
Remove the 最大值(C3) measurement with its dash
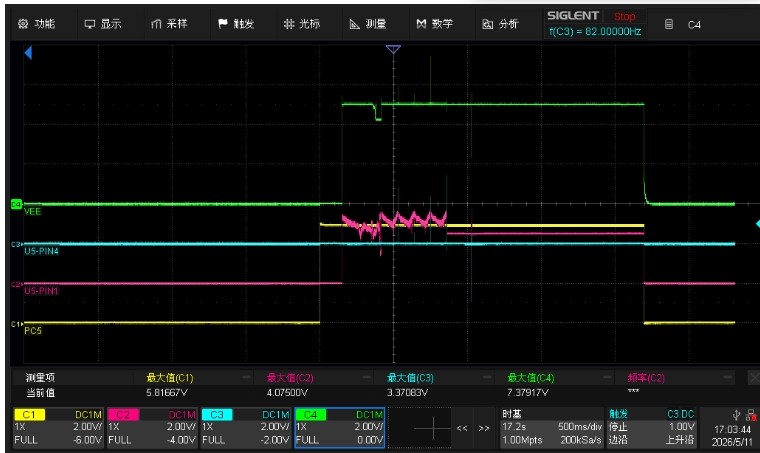click(x=487, y=377)
